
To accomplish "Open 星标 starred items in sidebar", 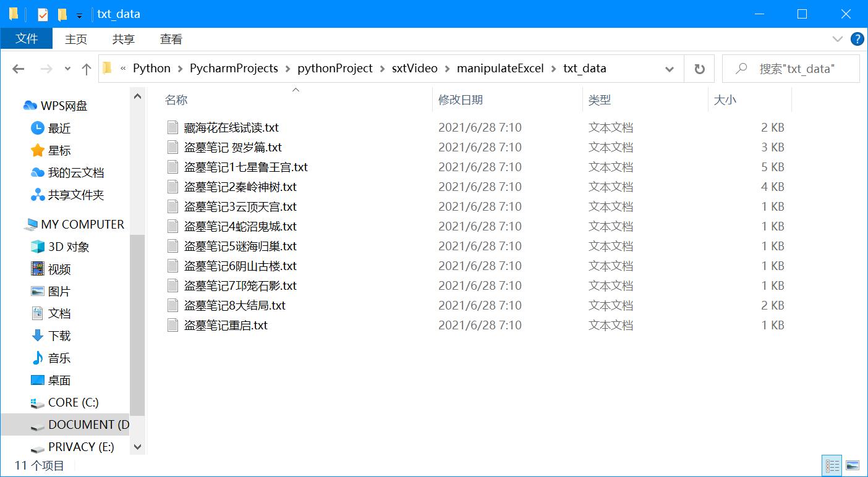I will [x=59, y=150].
